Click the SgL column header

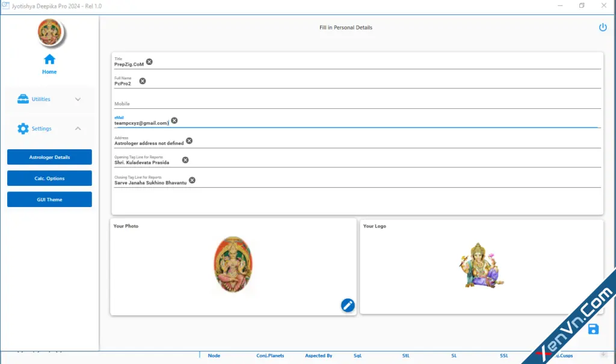click(357, 356)
